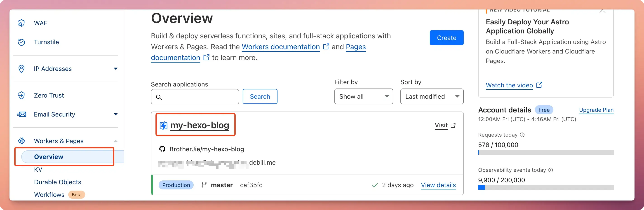Click the my-hexo-blog Pages lightning icon
This screenshot has width=644, height=210.
coord(164,125)
